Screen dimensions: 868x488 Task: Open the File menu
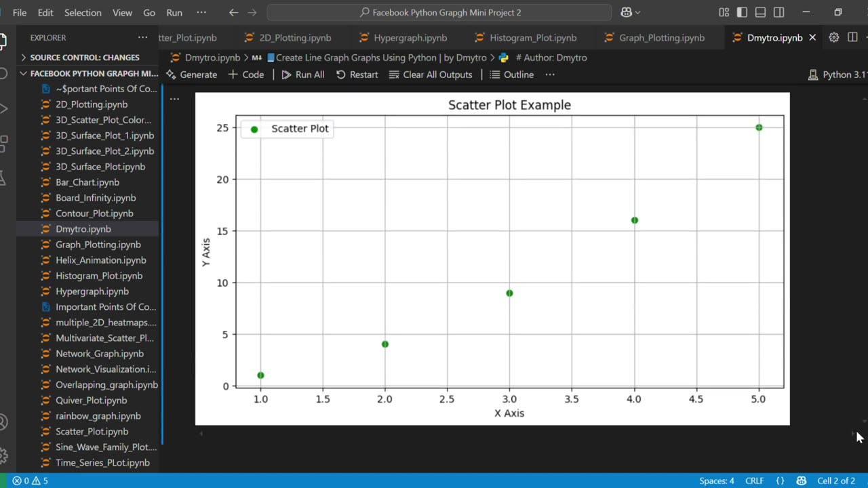(x=20, y=12)
